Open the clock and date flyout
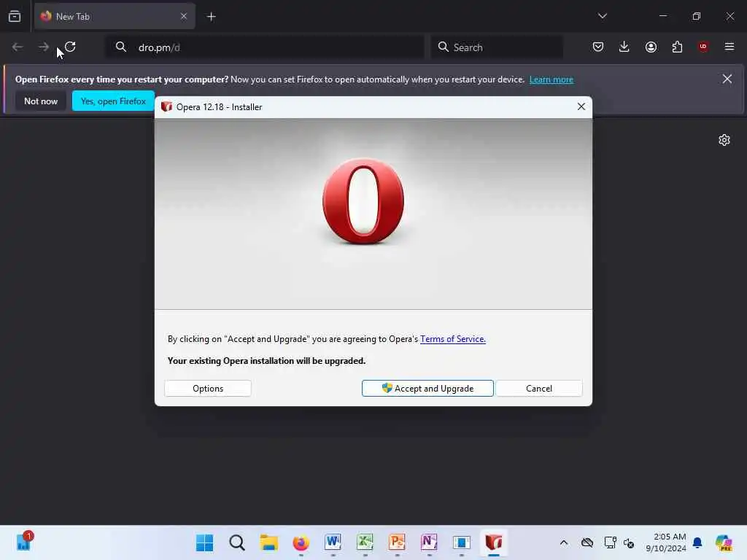 coord(665,542)
